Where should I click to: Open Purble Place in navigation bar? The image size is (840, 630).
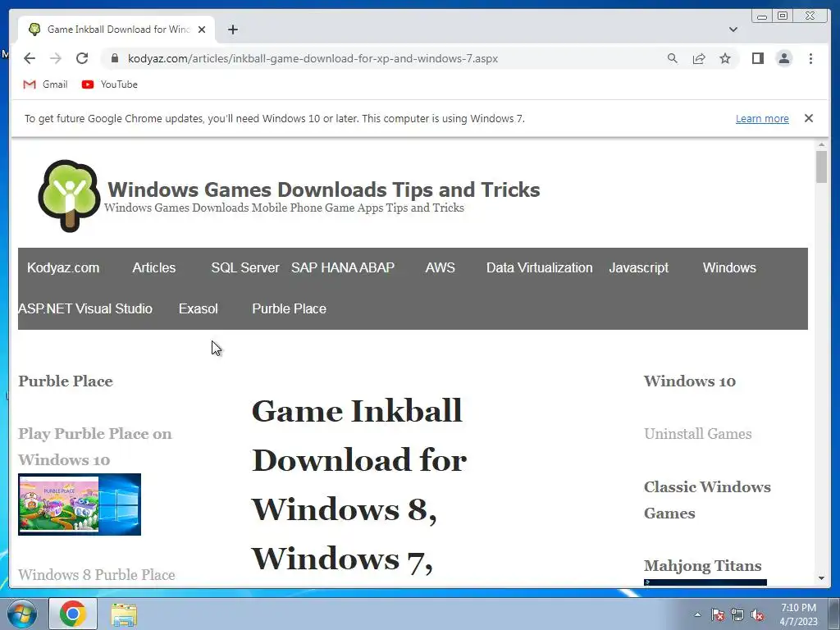click(x=290, y=308)
